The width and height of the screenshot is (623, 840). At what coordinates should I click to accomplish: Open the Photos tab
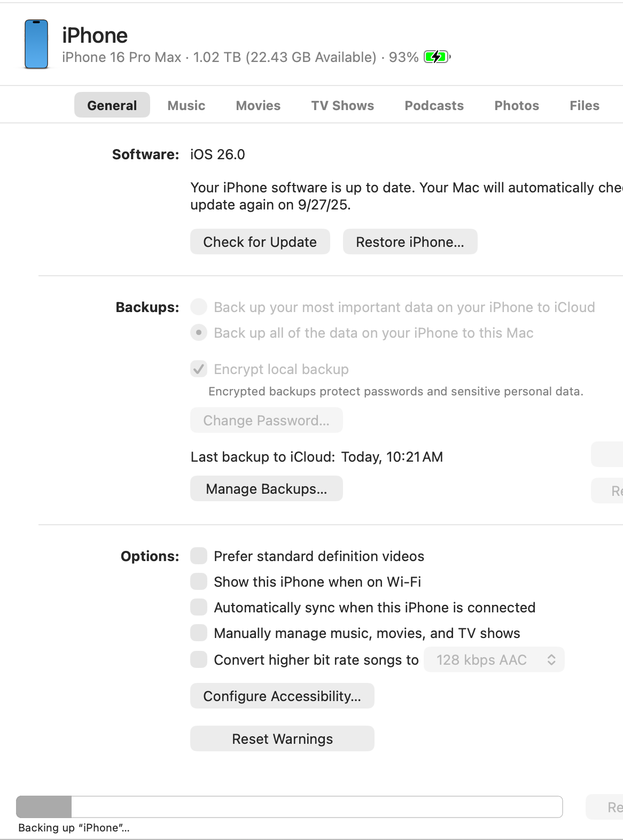coord(516,105)
